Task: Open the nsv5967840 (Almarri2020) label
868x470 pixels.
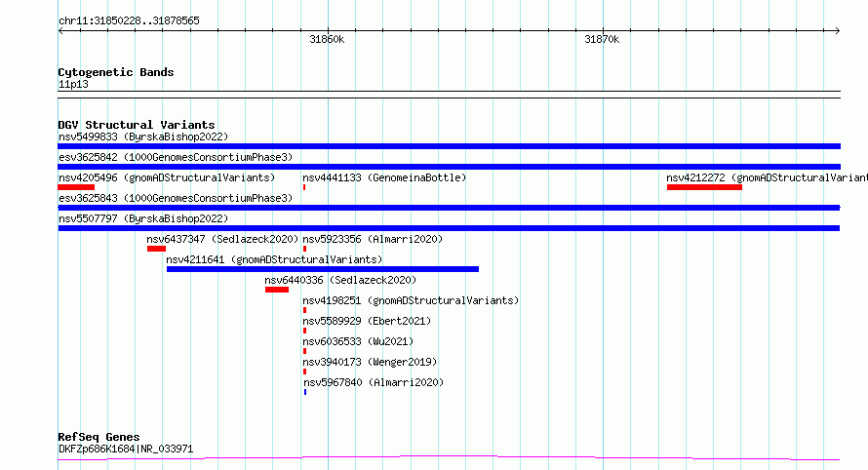Action: [x=374, y=382]
